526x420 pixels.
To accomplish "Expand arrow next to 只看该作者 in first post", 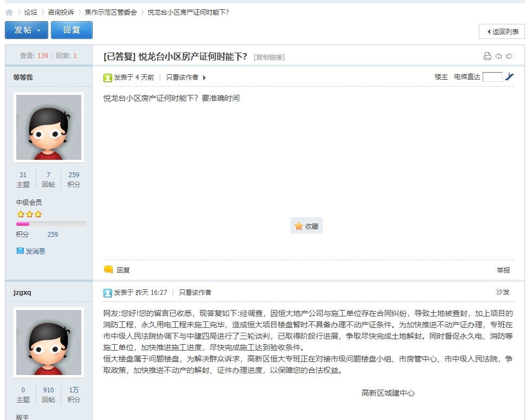I will click(x=204, y=77).
